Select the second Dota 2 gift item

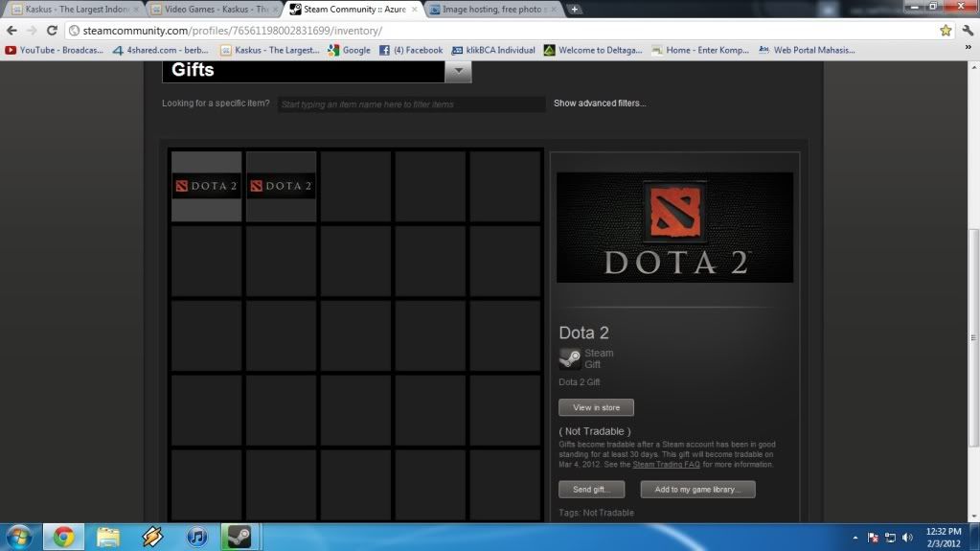pyautogui.click(x=282, y=186)
